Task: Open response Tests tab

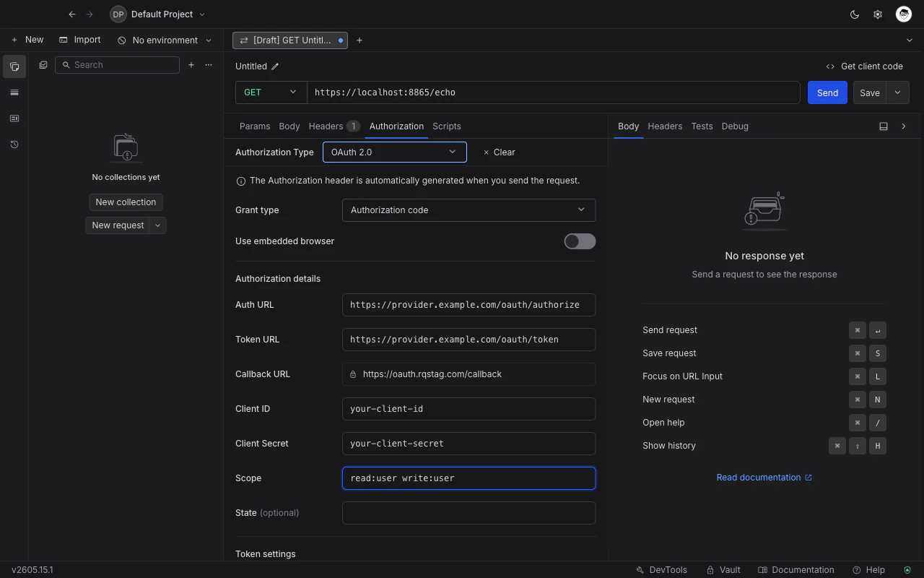Action: tap(702, 126)
